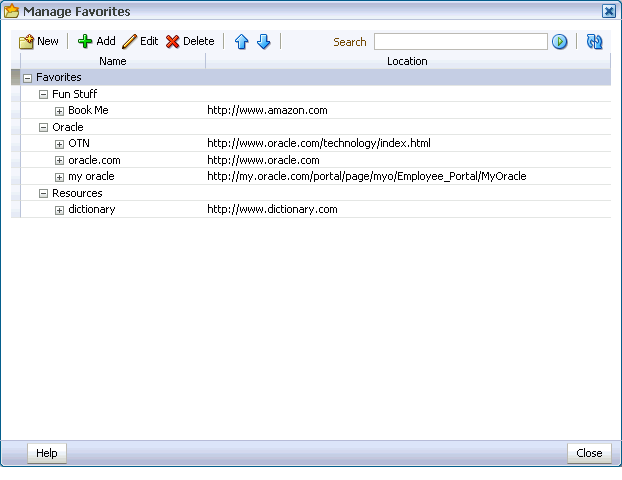Click the http://www.amazon.com location text

tap(267, 110)
